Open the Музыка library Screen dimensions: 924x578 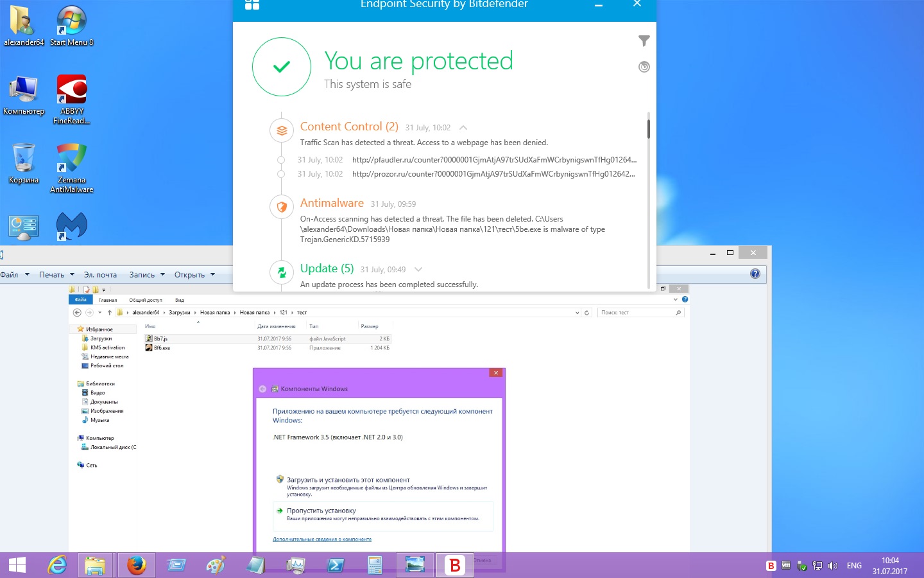pyautogui.click(x=99, y=420)
